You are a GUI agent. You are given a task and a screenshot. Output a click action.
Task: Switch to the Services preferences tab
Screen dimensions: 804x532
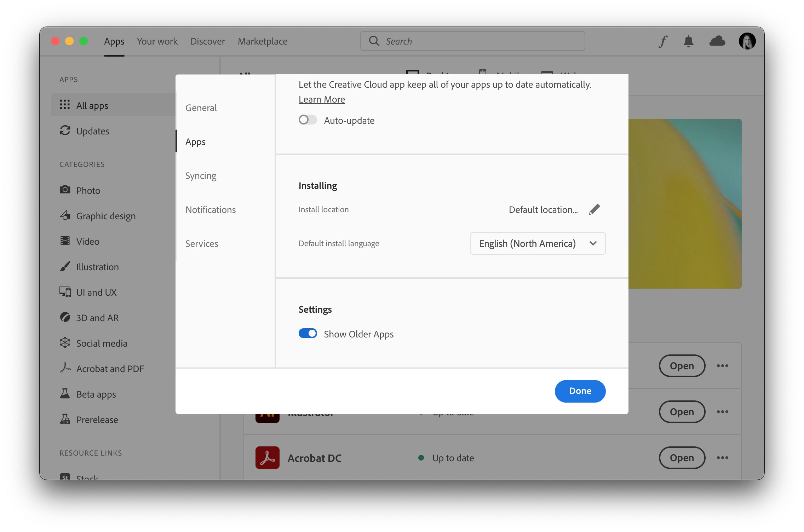[x=202, y=243]
